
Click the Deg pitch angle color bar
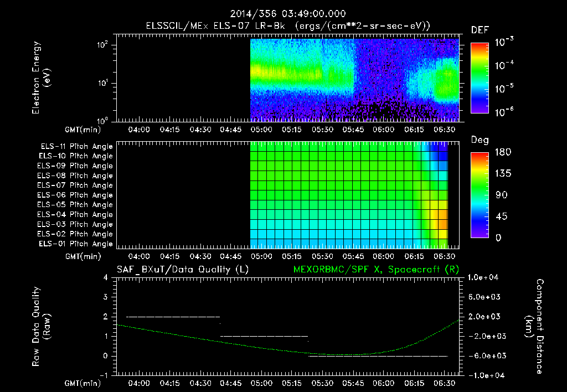click(x=480, y=195)
